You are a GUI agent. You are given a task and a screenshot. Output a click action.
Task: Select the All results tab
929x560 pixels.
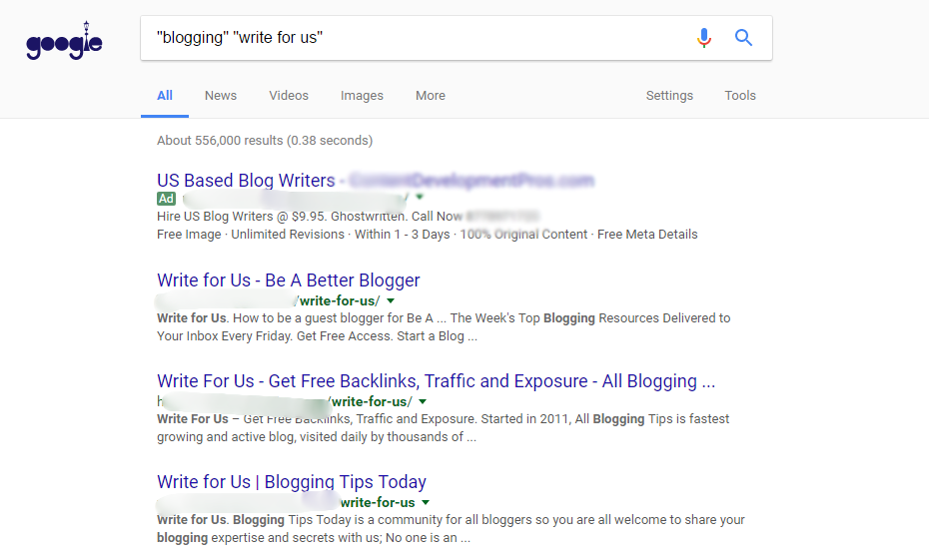coord(165,95)
